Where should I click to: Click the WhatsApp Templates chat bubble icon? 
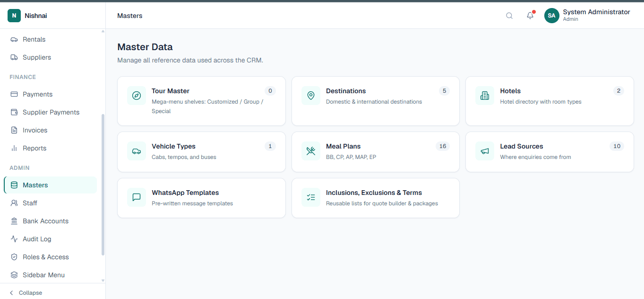coord(137,197)
